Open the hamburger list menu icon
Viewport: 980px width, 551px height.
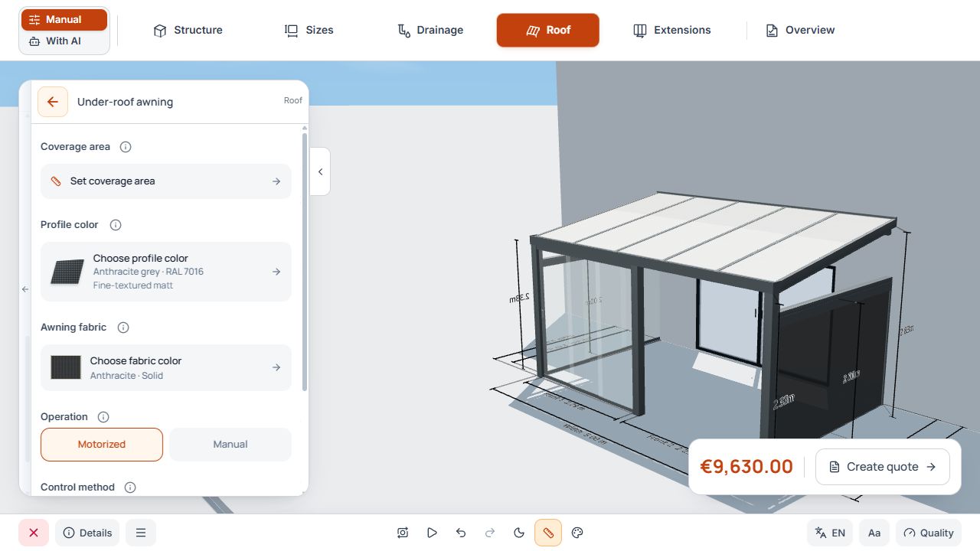coord(141,533)
